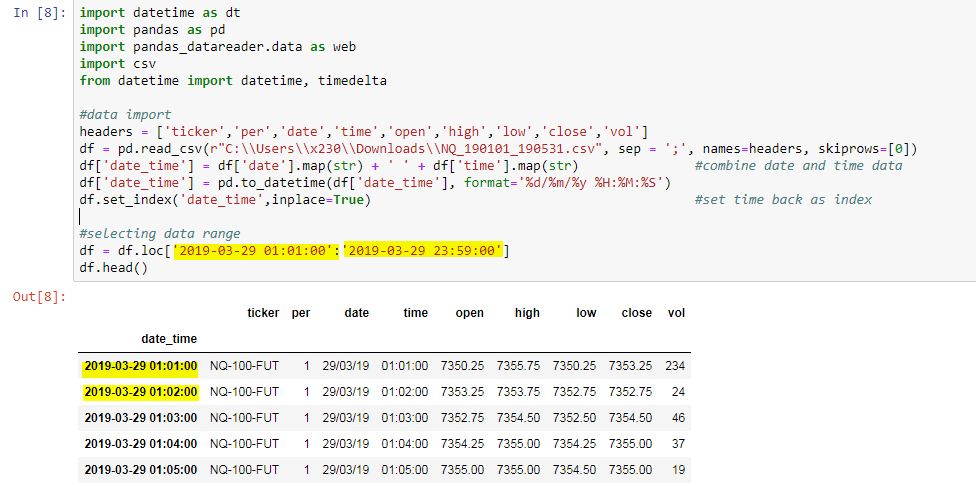This screenshot has width=976, height=486.
Task: Click the df.head() line
Action: [113, 268]
